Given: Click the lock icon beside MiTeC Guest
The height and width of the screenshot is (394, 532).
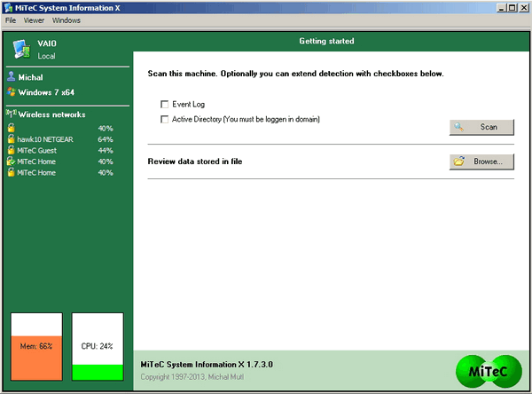Looking at the screenshot, I should [x=12, y=150].
